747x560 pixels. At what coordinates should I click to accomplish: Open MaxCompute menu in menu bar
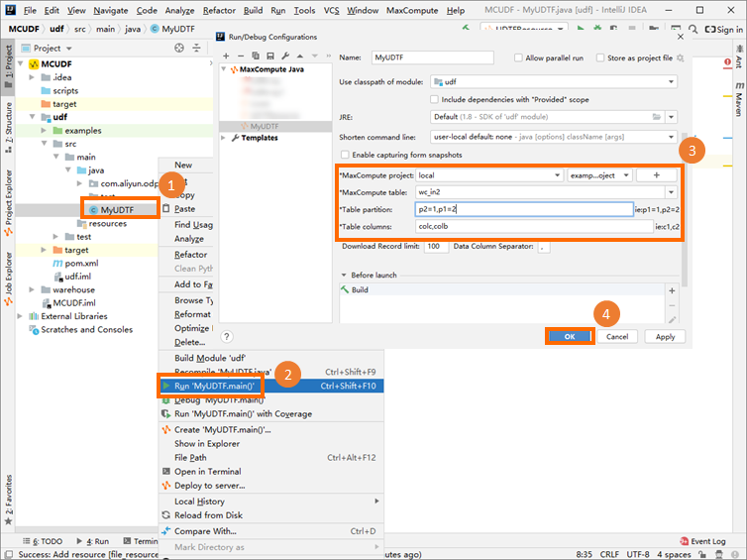(x=411, y=10)
